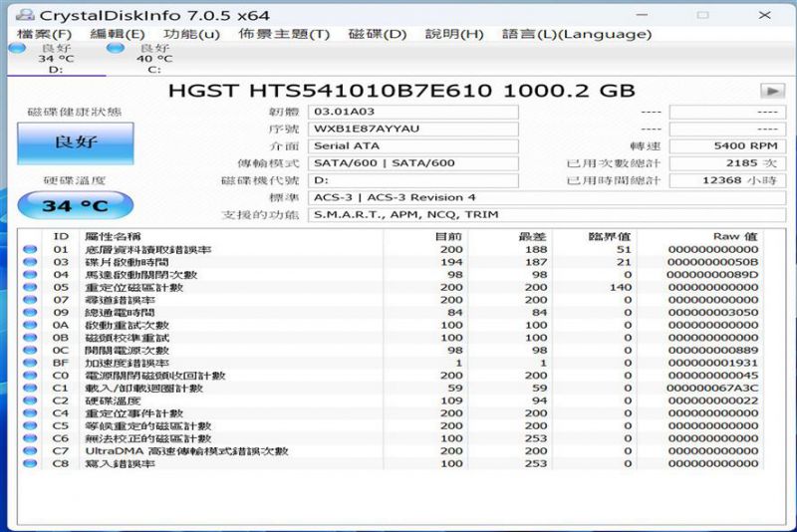Click the standard field ACS-3 Revision 4

pyautogui.click(x=546, y=197)
